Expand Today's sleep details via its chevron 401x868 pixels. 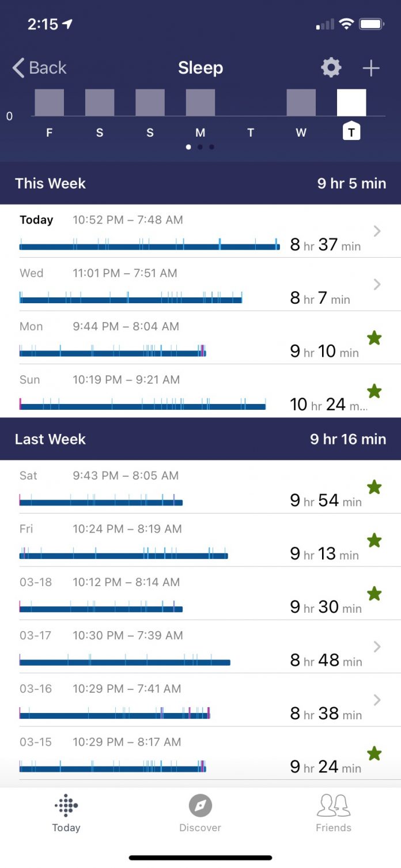pos(377,231)
